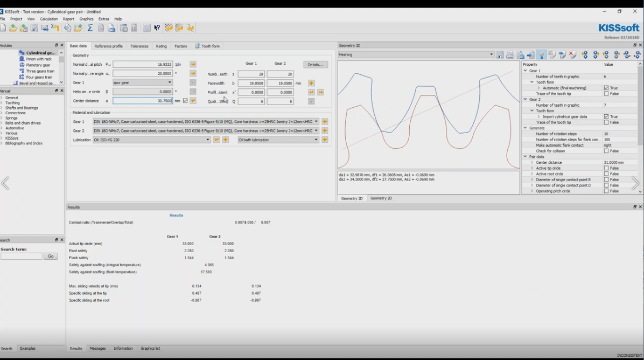Click the sizing arrow next to Center distance

[x=193, y=101]
